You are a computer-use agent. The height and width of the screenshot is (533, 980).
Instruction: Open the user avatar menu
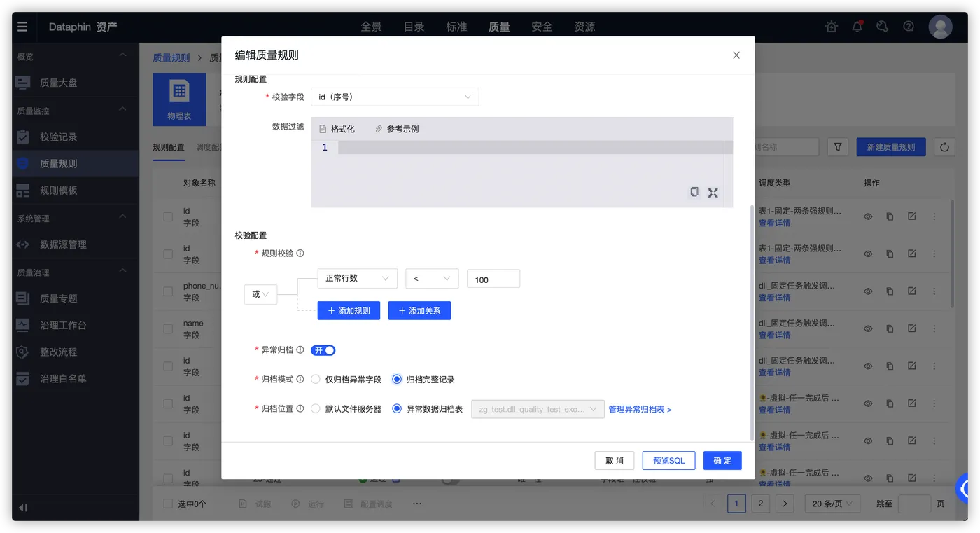[x=940, y=27]
